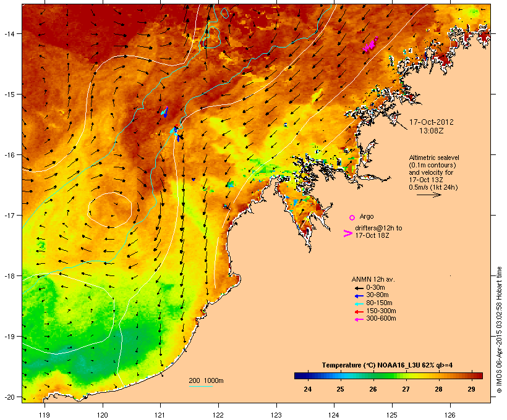The height and width of the screenshot is (420, 507).
Task: Click the '0.5m/s (1kt 24h)' text
Action: point(433,187)
